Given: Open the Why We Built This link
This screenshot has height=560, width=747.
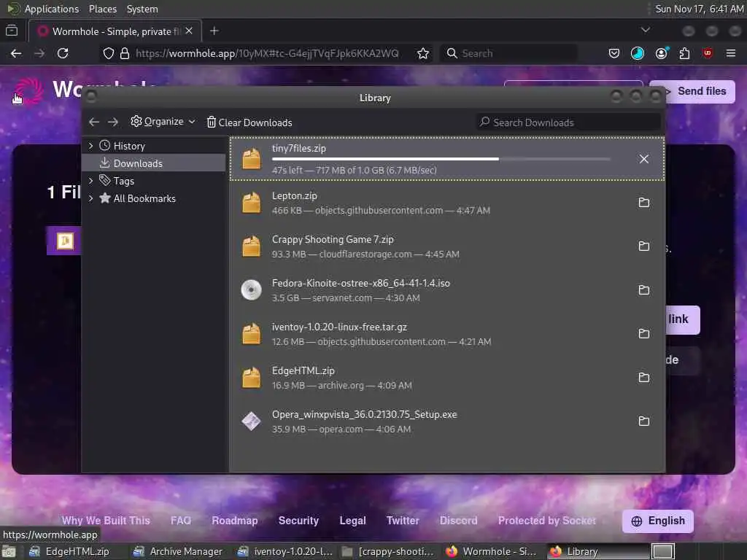Looking at the screenshot, I should pyautogui.click(x=106, y=521).
